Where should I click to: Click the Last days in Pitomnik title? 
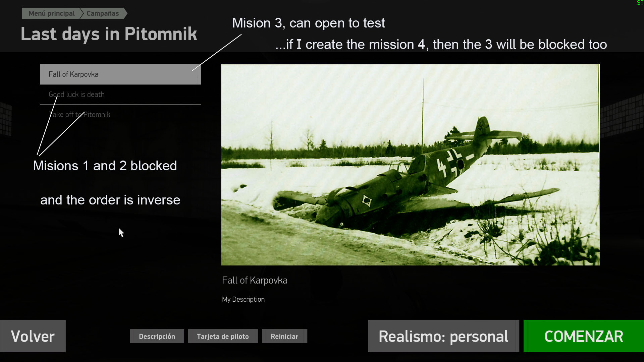(109, 34)
